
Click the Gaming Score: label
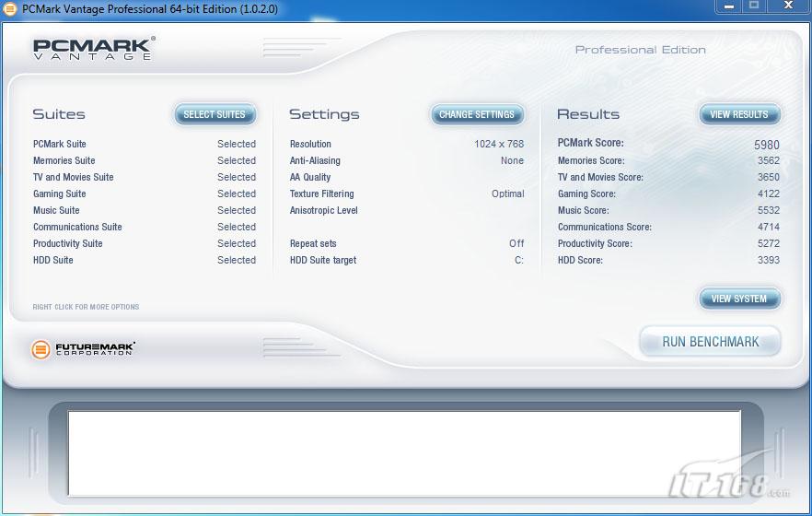pyautogui.click(x=586, y=193)
